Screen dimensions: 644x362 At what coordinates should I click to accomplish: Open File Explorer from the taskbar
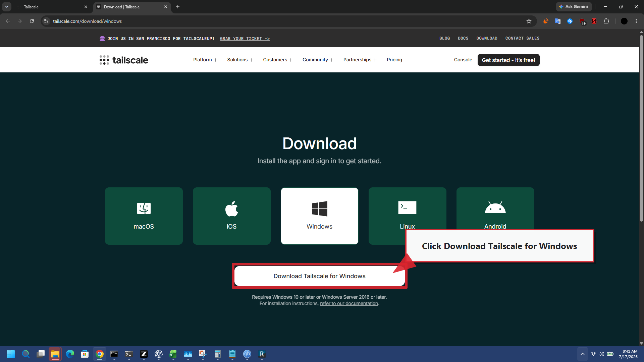[x=55, y=354]
